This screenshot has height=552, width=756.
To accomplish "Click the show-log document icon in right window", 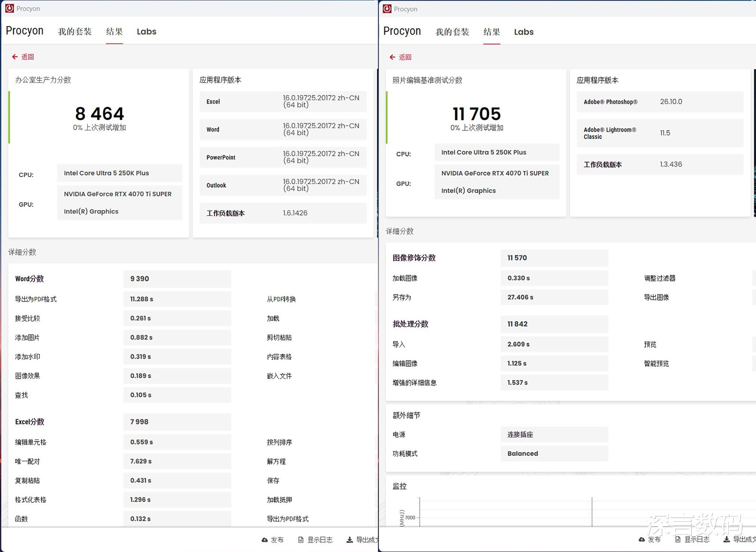I will tap(678, 540).
